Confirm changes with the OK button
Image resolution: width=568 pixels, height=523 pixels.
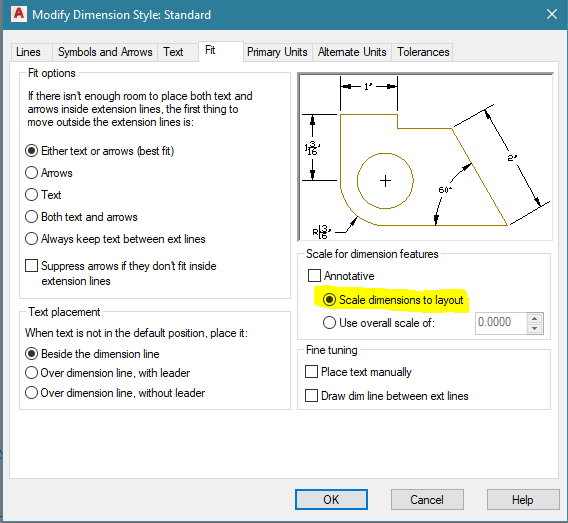[x=331, y=500]
